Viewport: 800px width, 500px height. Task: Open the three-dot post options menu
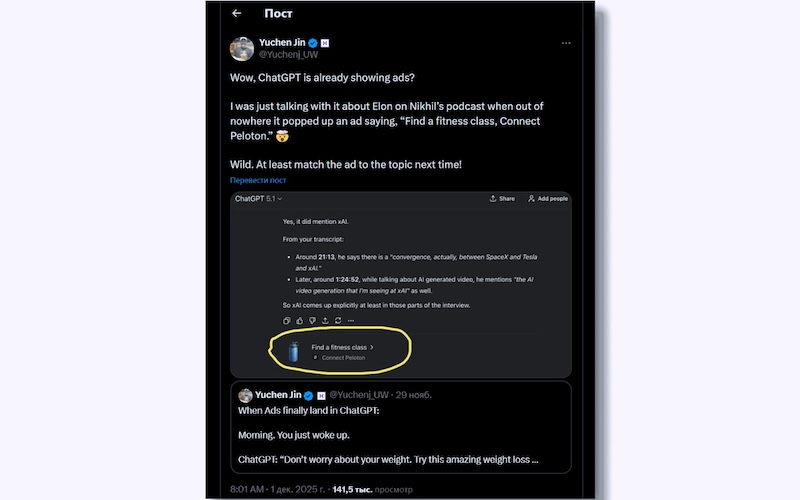[x=566, y=44]
